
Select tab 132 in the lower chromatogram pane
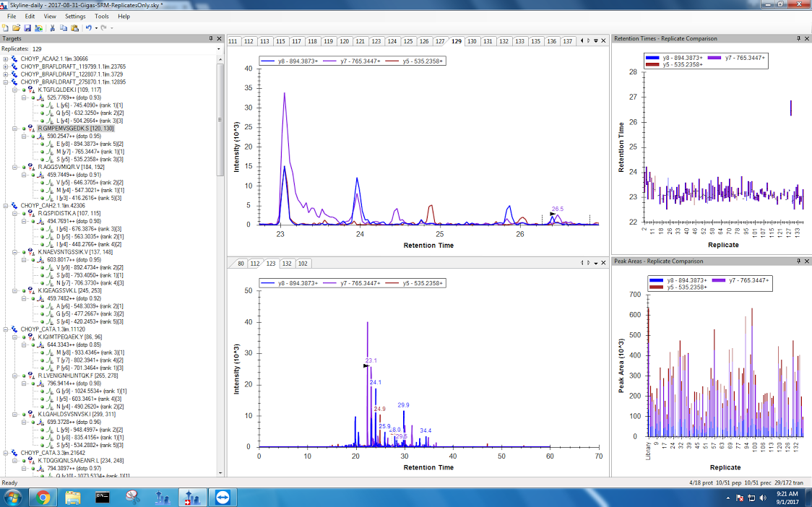[x=287, y=264]
